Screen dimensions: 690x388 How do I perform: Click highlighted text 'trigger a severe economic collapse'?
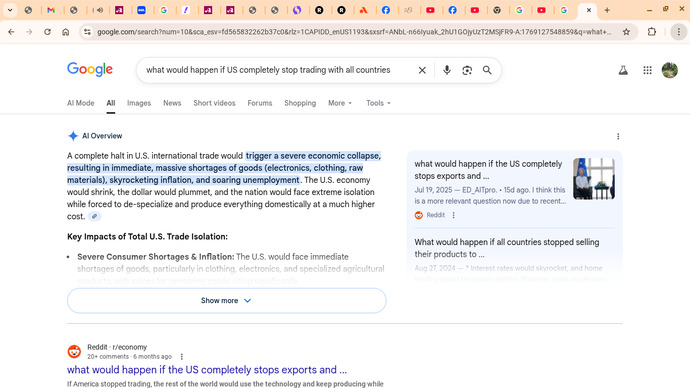313,156
